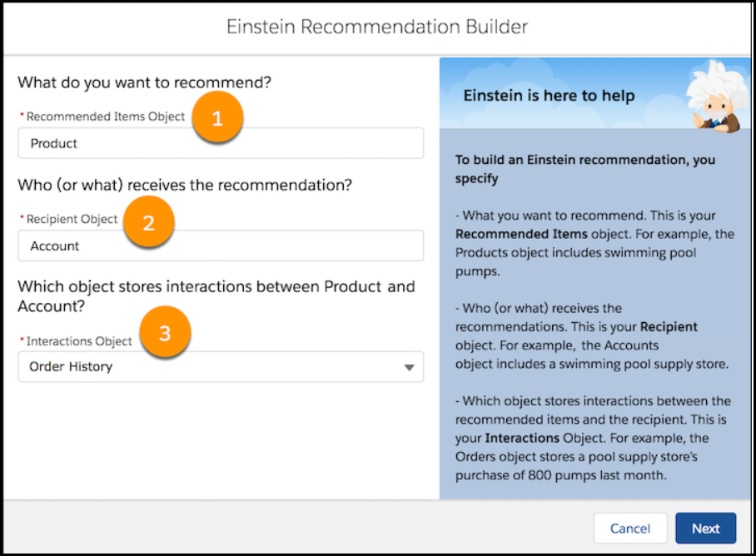The width and height of the screenshot is (756, 556).
Task: Open the Interactions Object dropdown arrow
Action: pyautogui.click(x=409, y=367)
